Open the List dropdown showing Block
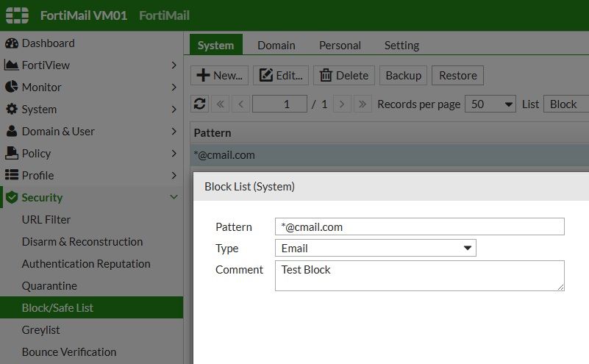 (x=565, y=104)
